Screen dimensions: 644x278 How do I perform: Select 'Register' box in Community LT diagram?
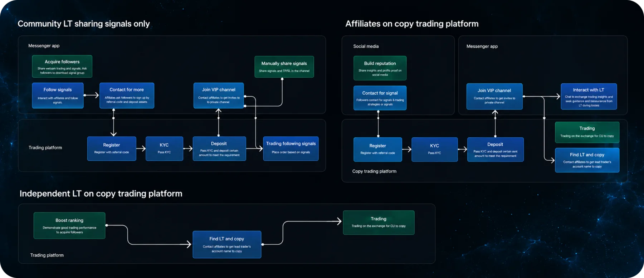tap(112, 148)
